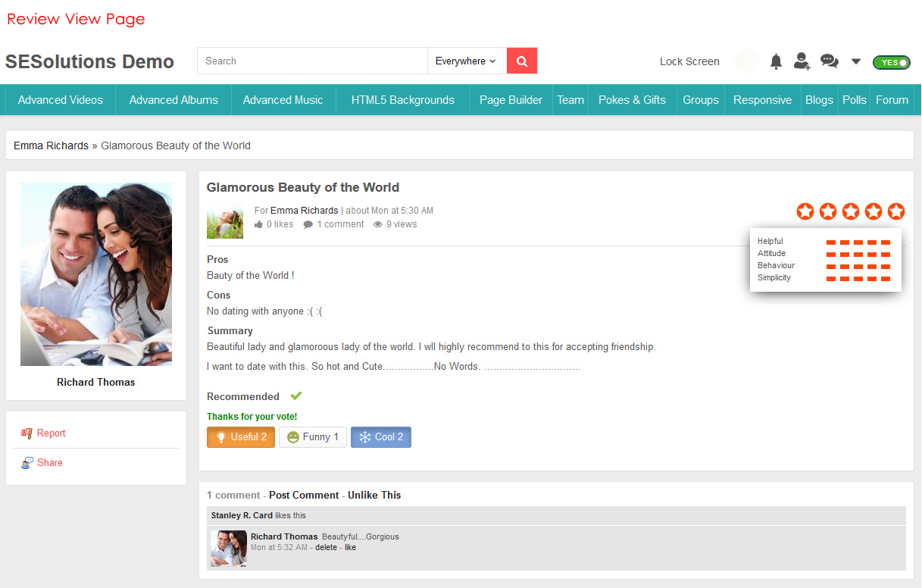
Task: Open the notifications bell icon
Action: click(776, 61)
